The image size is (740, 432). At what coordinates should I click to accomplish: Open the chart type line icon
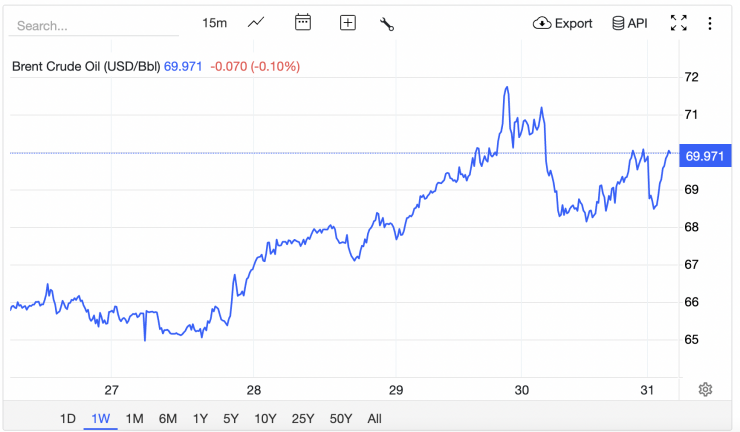256,23
